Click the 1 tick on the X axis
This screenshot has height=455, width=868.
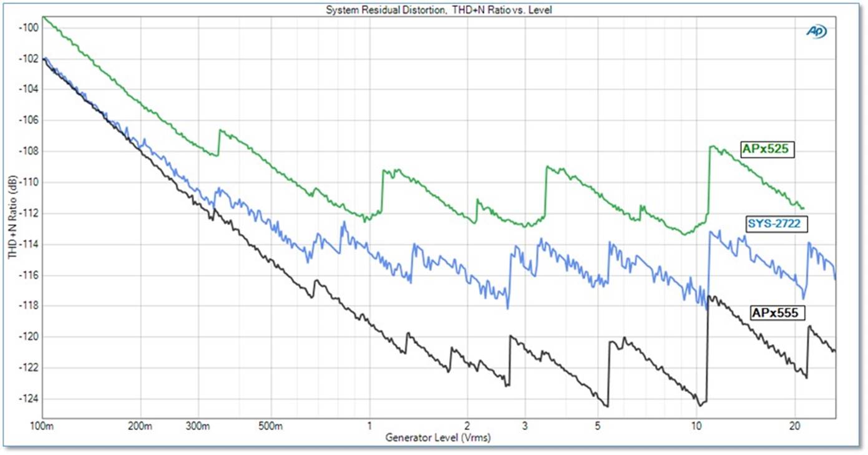point(369,426)
